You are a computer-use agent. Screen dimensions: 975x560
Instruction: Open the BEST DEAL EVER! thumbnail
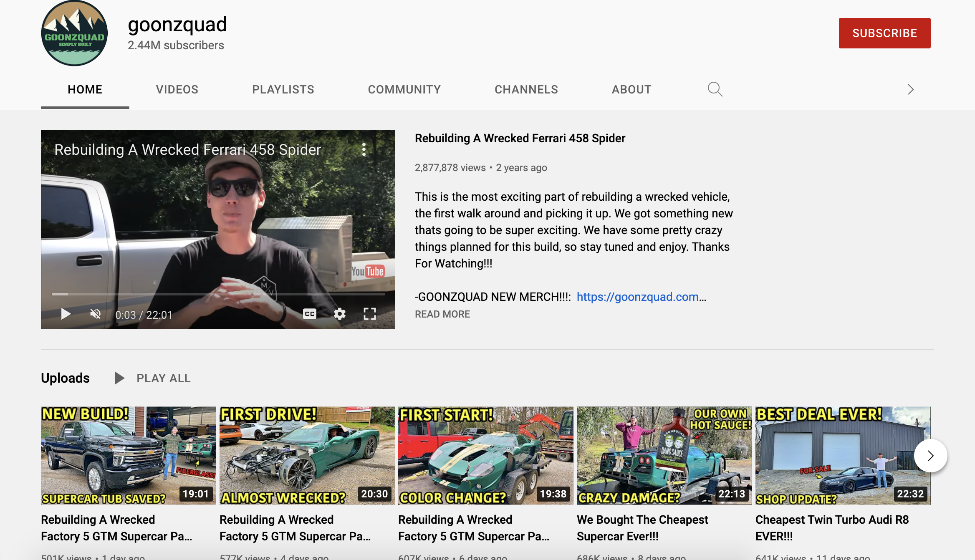click(x=843, y=456)
